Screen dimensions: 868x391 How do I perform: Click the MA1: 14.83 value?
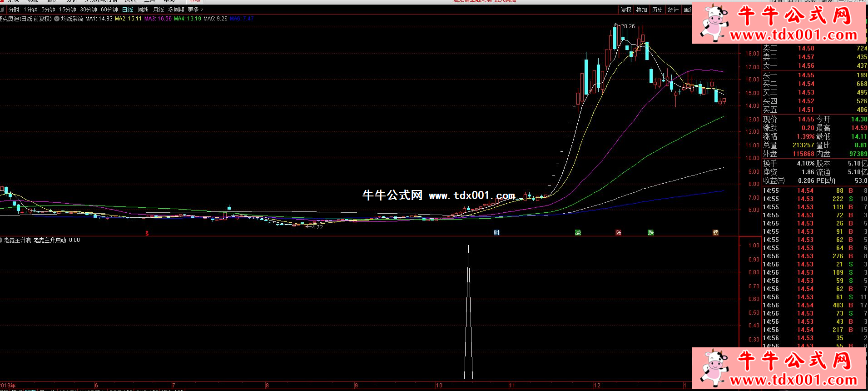(99, 19)
